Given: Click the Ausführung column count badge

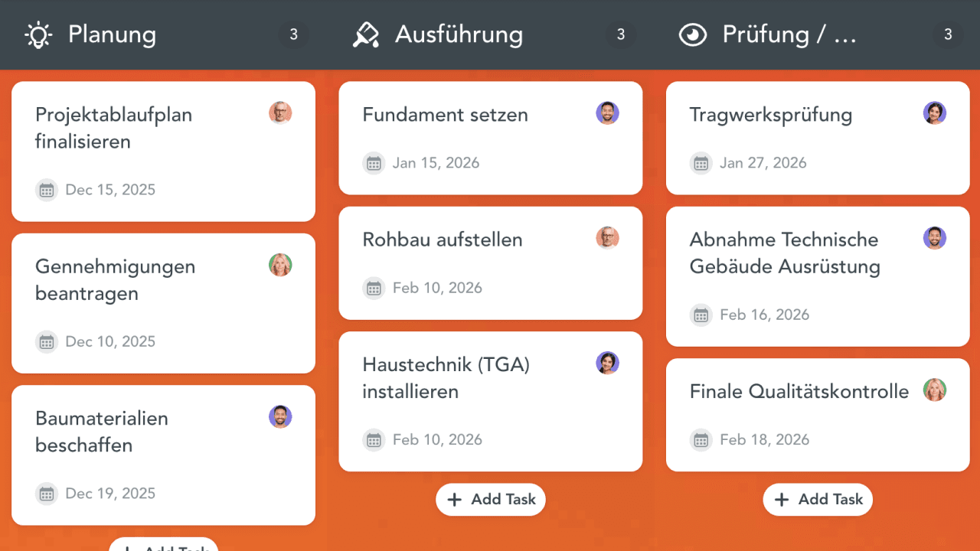Looking at the screenshot, I should coord(621,34).
